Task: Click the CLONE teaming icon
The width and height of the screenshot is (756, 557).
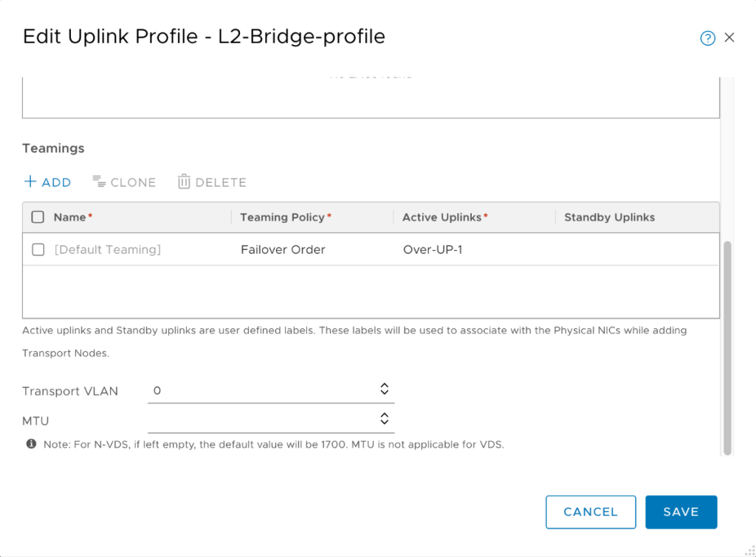Action: tap(100, 181)
